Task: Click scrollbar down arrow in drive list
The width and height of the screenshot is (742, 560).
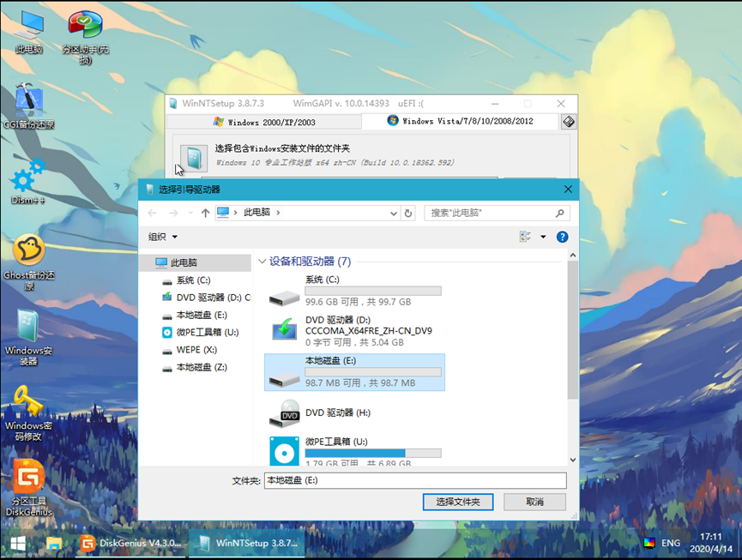Action: [573, 460]
